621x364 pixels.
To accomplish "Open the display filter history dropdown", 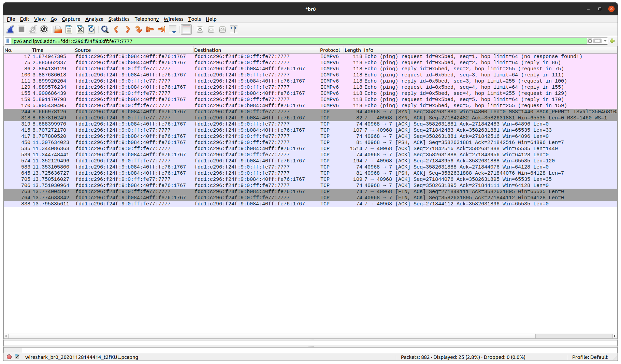I will pos(605,41).
